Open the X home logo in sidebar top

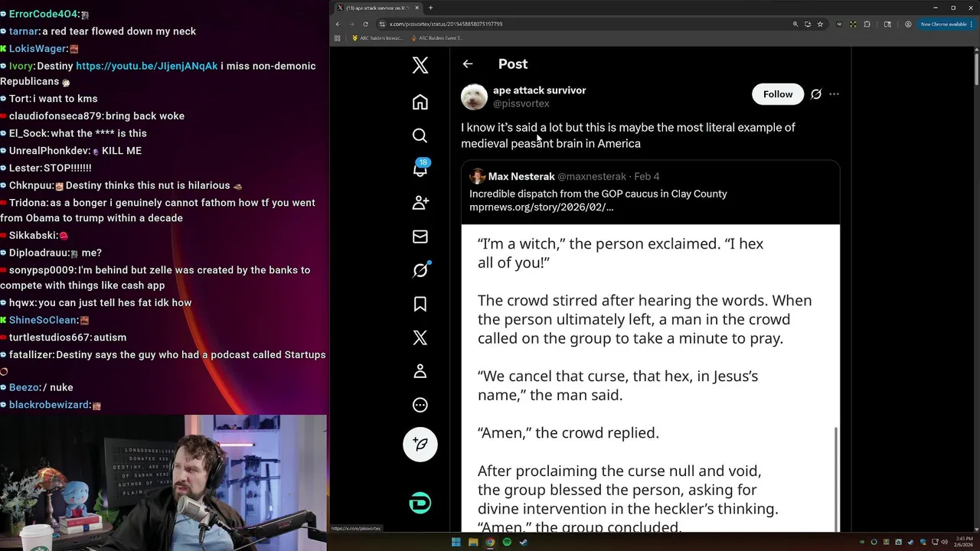pyautogui.click(x=420, y=65)
